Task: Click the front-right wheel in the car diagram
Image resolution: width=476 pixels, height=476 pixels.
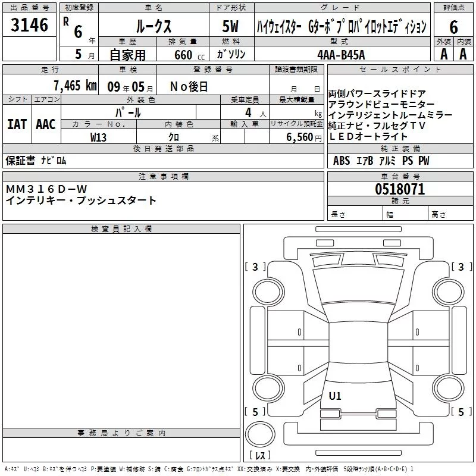Action: click(x=449, y=292)
